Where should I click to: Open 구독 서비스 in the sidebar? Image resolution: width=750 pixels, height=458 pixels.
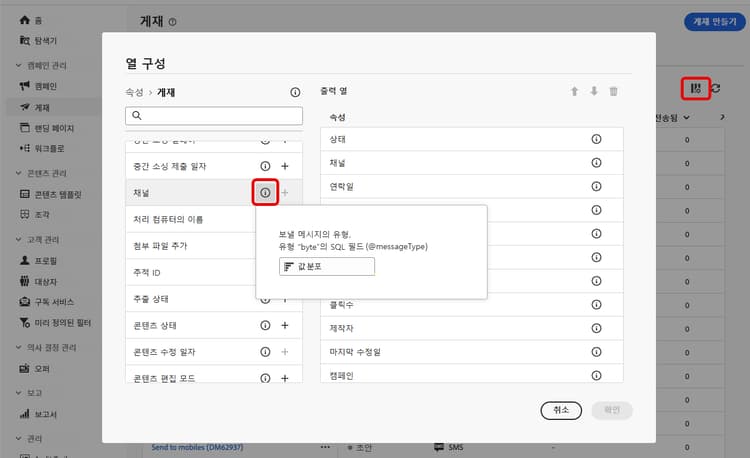(46, 302)
